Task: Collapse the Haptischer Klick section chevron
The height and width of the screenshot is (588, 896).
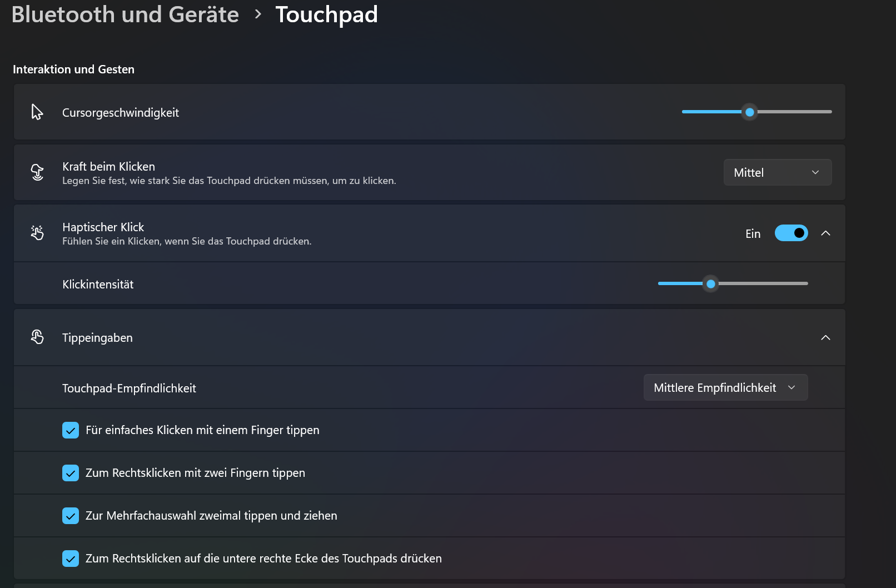Action: (x=825, y=233)
